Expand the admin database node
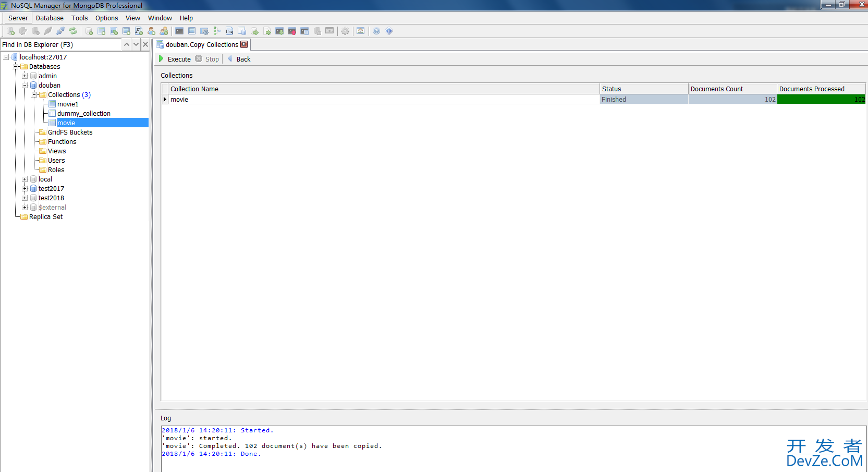 [x=25, y=76]
